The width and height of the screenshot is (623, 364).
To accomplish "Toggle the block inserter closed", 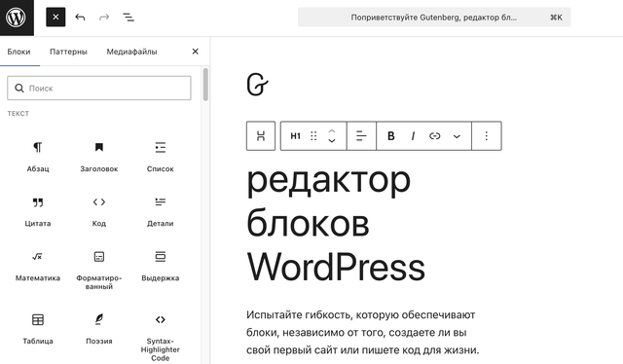I will (55, 18).
